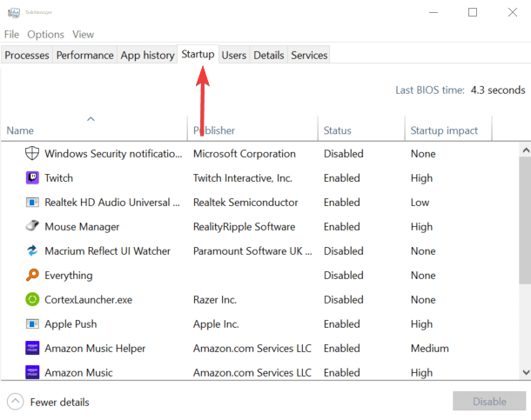Open the File menu
The width and height of the screenshot is (531, 420).
(11, 35)
